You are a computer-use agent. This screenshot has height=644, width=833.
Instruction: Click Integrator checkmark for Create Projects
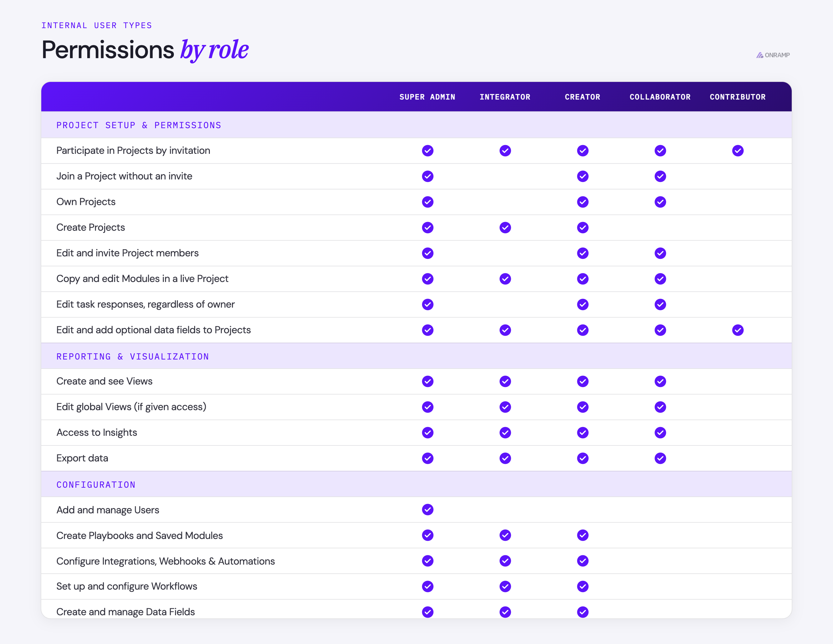(x=505, y=228)
